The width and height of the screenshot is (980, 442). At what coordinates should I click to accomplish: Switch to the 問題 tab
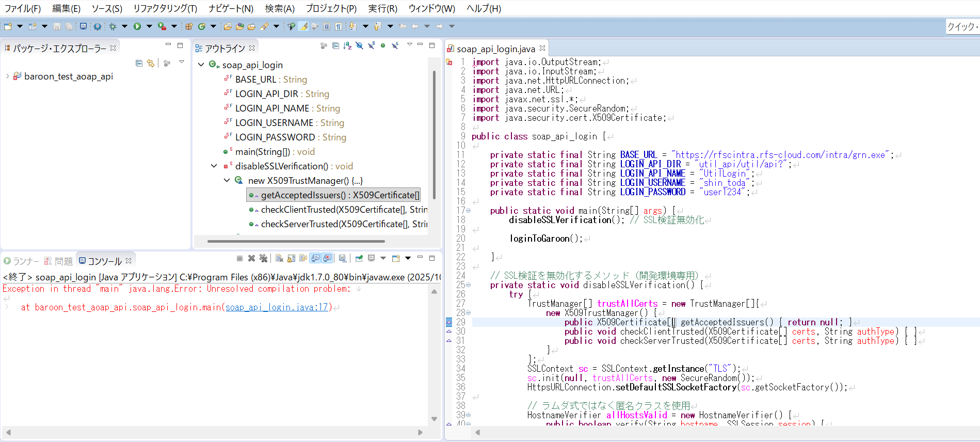(x=59, y=261)
